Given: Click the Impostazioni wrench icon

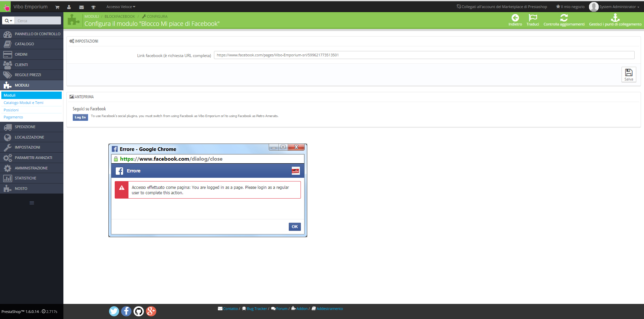Looking at the screenshot, I should (x=7, y=148).
